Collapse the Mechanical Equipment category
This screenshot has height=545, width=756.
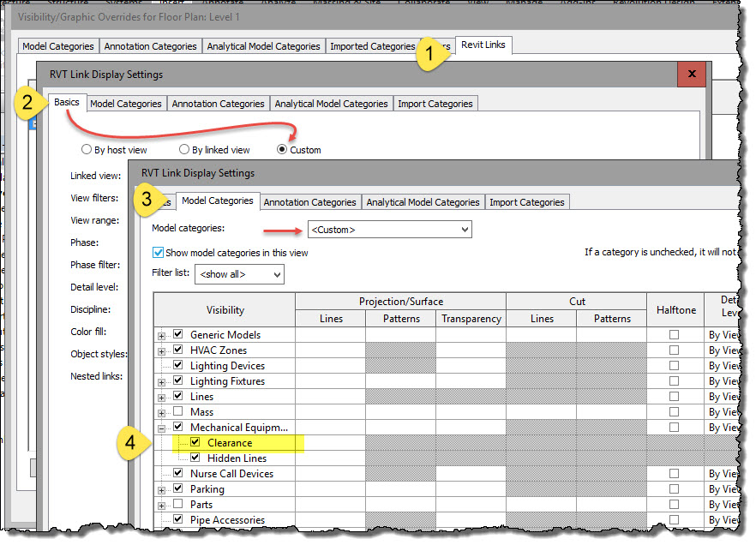point(161,428)
